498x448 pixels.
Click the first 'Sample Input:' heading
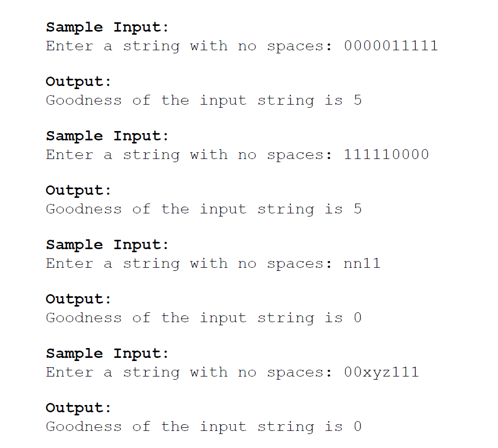coord(107,27)
